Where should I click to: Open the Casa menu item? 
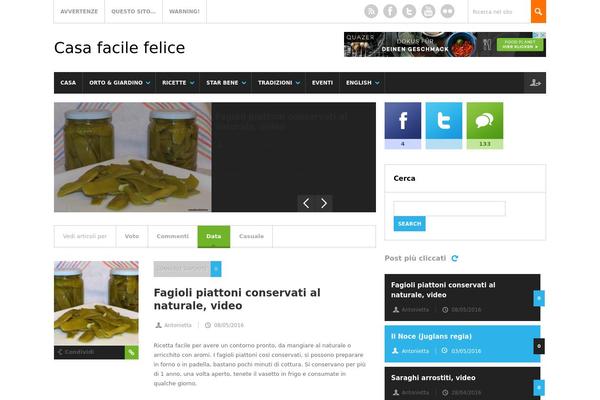pos(68,83)
